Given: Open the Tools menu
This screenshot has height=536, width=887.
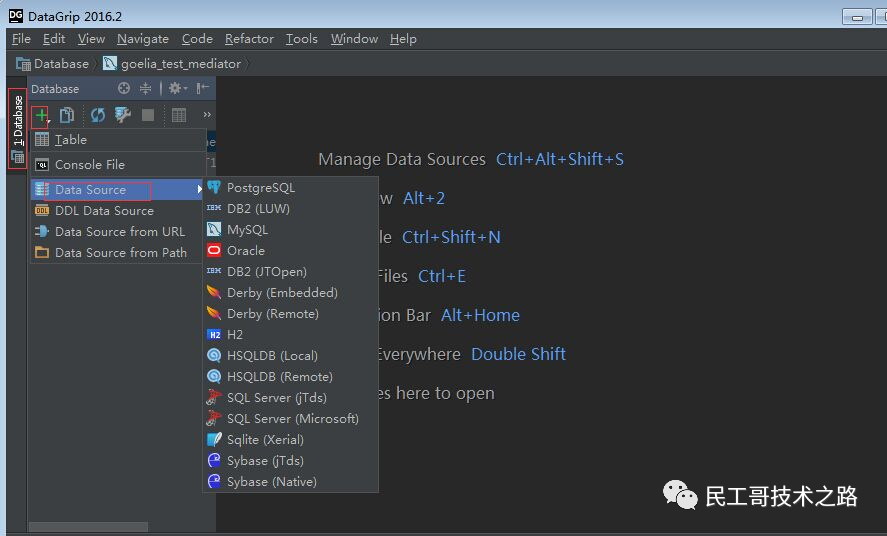Looking at the screenshot, I should coord(302,38).
